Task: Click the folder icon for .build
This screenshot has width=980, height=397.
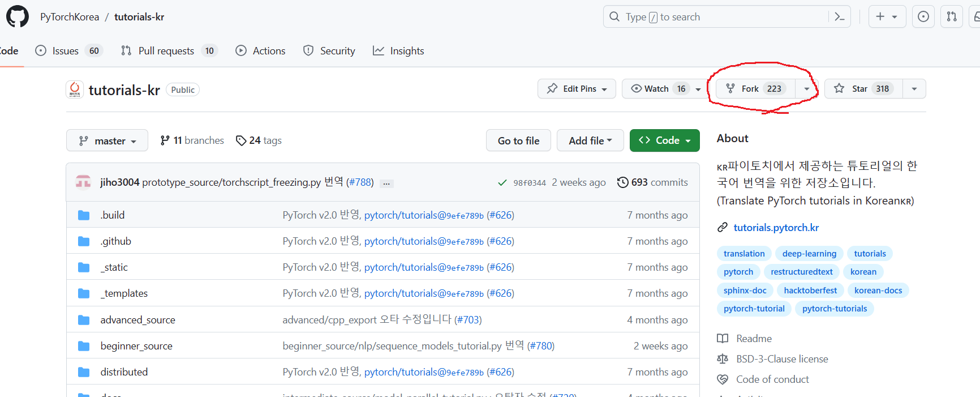Action: [x=84, y=215]
